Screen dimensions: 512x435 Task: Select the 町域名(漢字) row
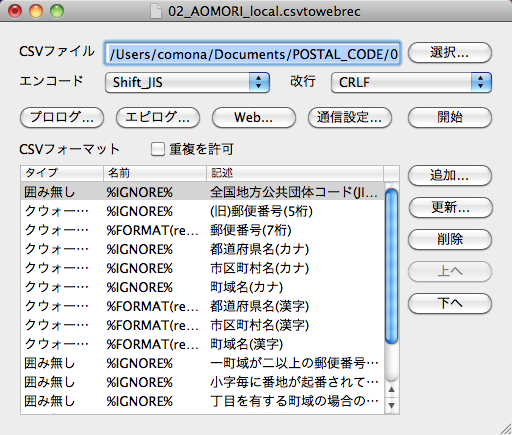point(202,344)
